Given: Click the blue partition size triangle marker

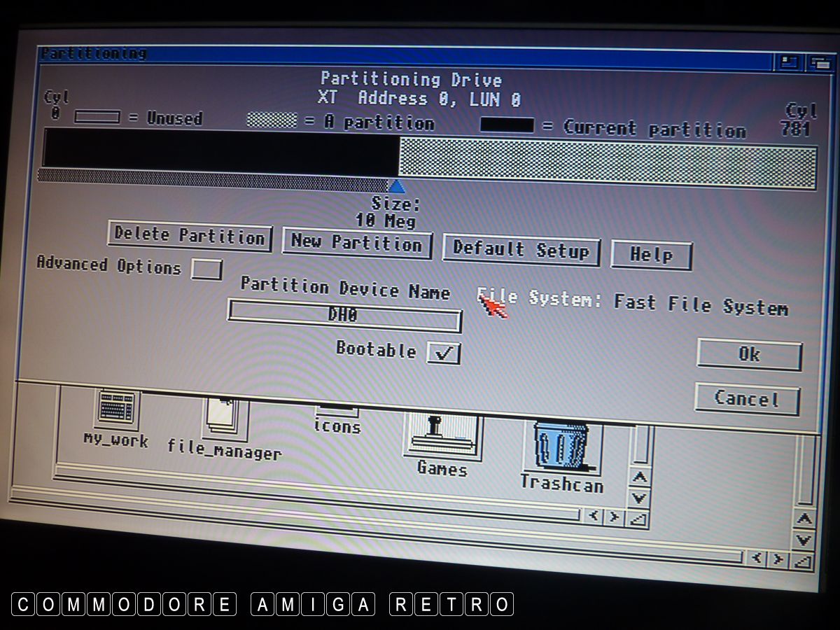Looking at the screenshot, I should click(x=397, y=186).
